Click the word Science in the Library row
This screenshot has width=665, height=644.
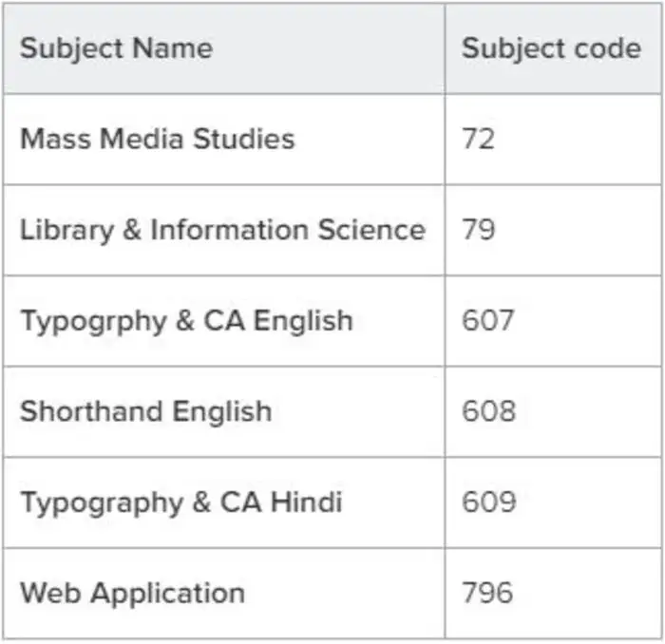tap(370, 230)
